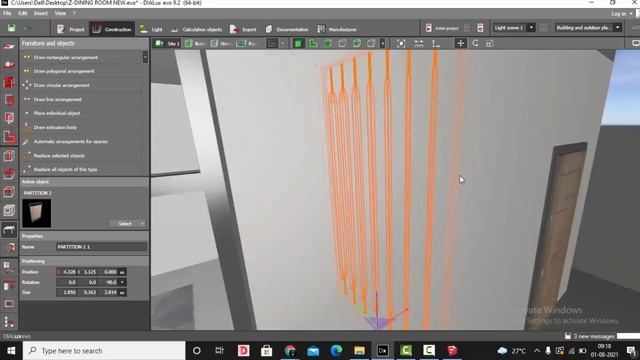Click the Rotation field -90.0
This screenshot has height=360, width=640.
tap(108, 282)
